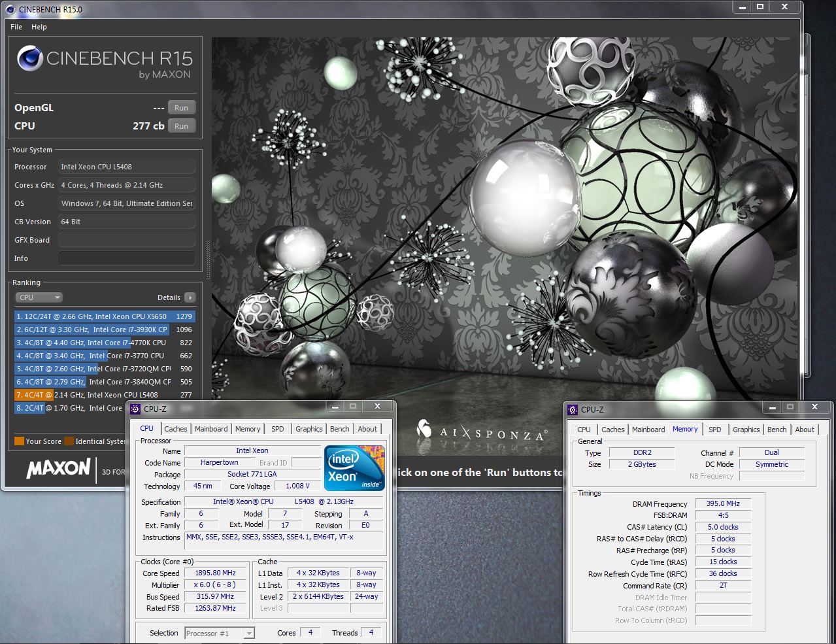Viewport: 836px width, 644px height.
Task: Click the Processor field Intel Xeon CPU L5408
Action: 127,167
